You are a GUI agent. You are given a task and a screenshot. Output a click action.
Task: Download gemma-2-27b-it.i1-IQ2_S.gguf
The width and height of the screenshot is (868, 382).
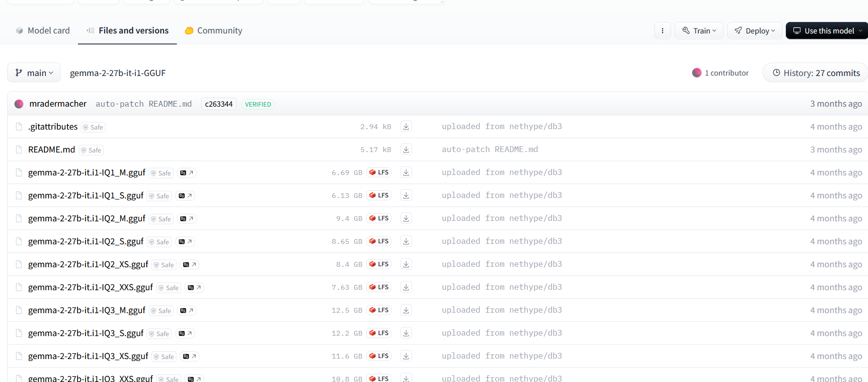coord(406,241)
